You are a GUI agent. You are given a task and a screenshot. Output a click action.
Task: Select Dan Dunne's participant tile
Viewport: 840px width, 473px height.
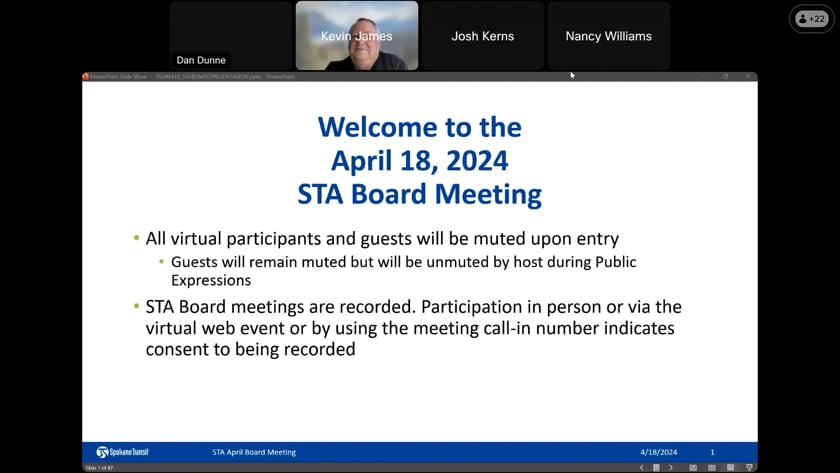(231, 35)
